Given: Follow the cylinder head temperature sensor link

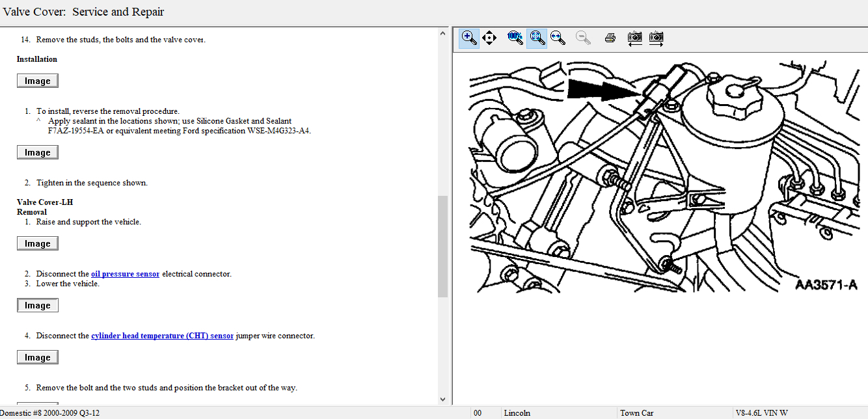Looking at the screenshot, I should coord(162,336).
